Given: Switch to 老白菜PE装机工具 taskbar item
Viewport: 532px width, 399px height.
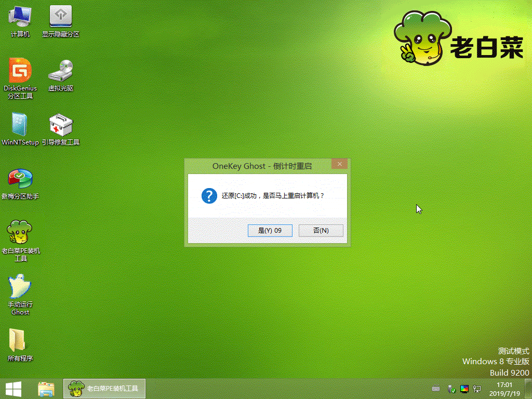Looking at the screenshot, I should [x=104, y=389].
